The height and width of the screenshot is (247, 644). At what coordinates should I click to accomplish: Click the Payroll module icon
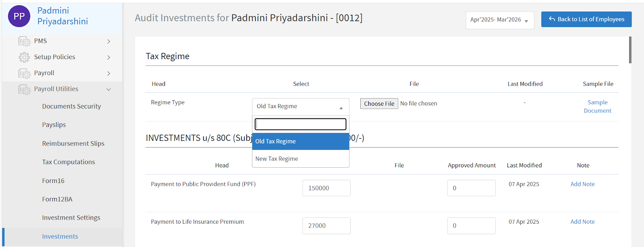tap(24, 73)
